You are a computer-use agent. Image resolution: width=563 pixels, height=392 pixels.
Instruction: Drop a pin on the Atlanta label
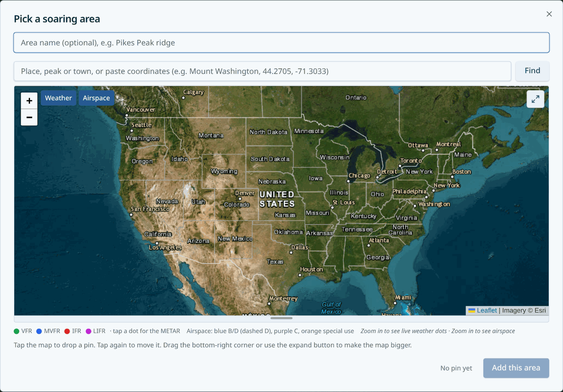(379, 240)
